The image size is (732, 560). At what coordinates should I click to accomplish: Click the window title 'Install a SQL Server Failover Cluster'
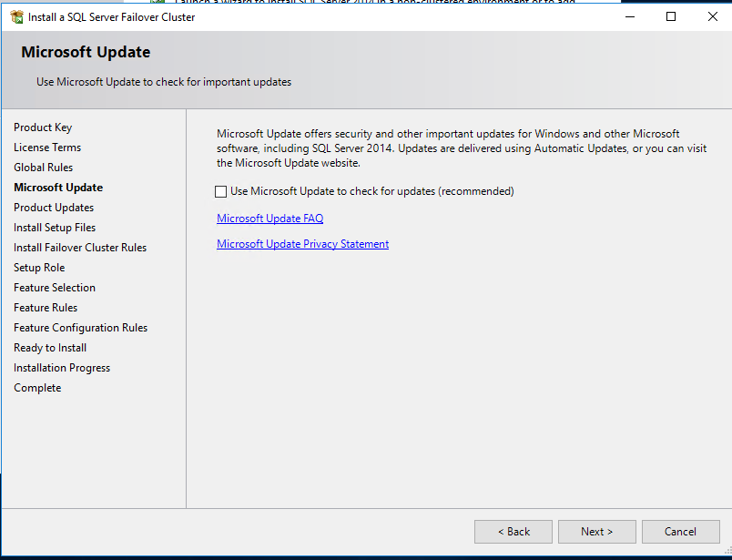tap(112, 17)
